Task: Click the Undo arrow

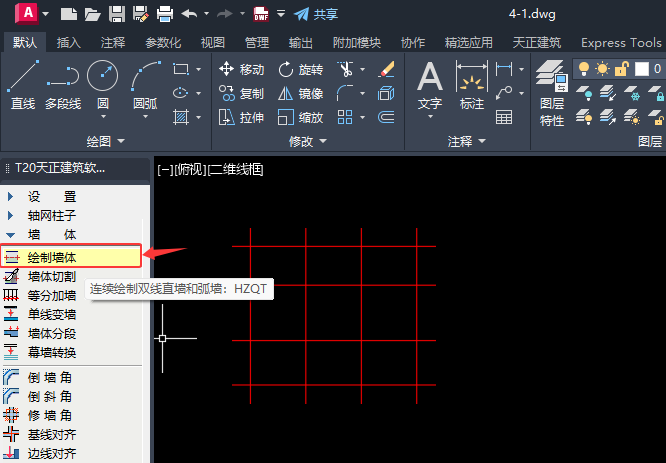Action: (189, 14)
